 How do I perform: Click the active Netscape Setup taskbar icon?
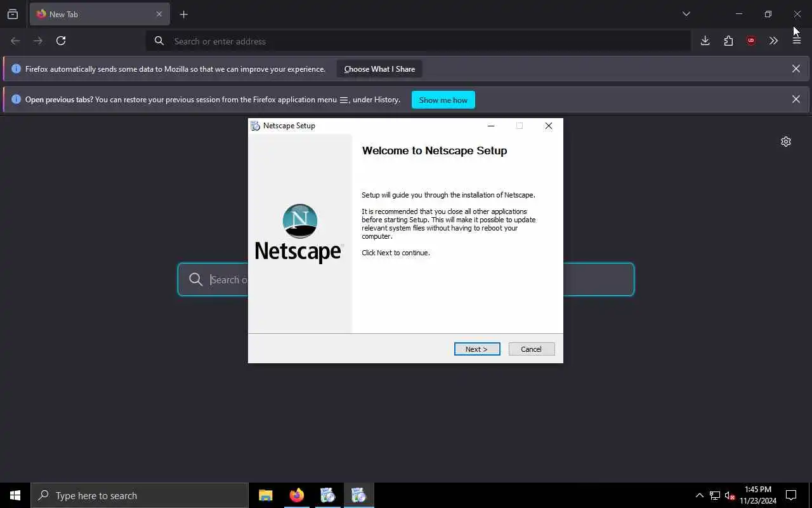point(359,495)
